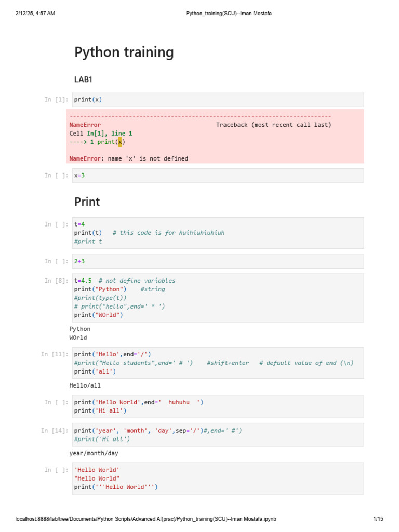
Task: Click the In [8] cell prompt
Action: (x=56, y=281)
